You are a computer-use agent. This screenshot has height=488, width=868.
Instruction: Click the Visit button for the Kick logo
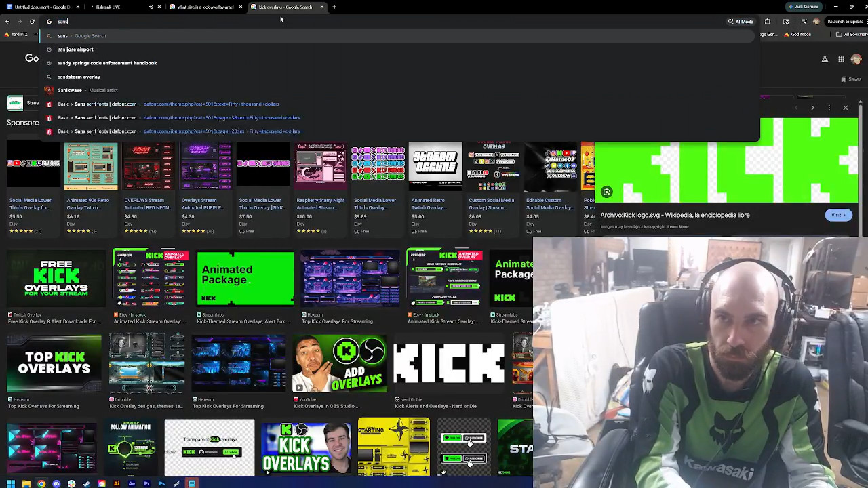(x=838, y=215)
